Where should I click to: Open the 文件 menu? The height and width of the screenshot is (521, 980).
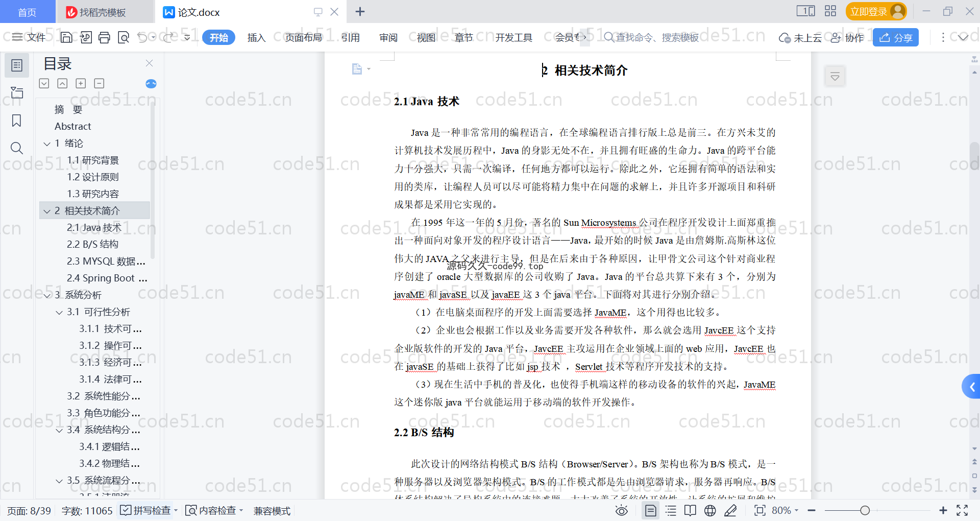pyautogui.click(x=29, y=37)
